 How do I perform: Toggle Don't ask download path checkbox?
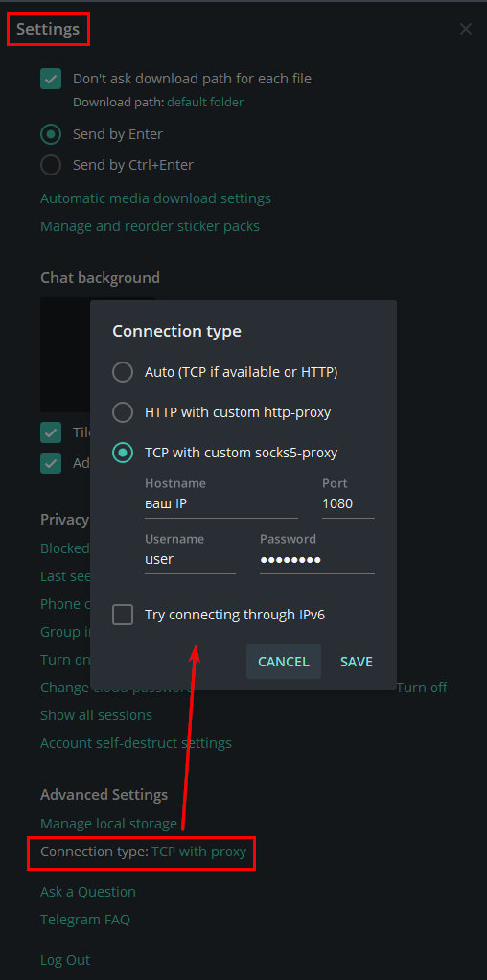click(x=51, y=79)
